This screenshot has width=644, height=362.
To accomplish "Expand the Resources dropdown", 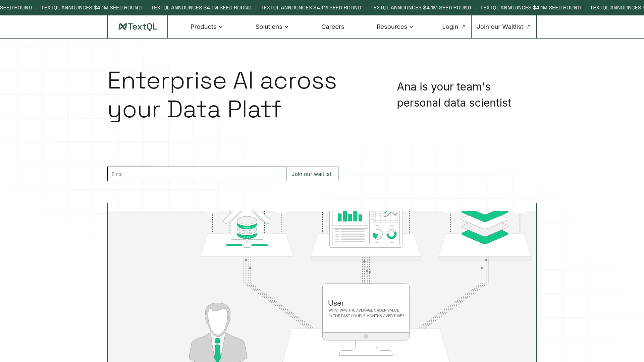I will (395, 27).
